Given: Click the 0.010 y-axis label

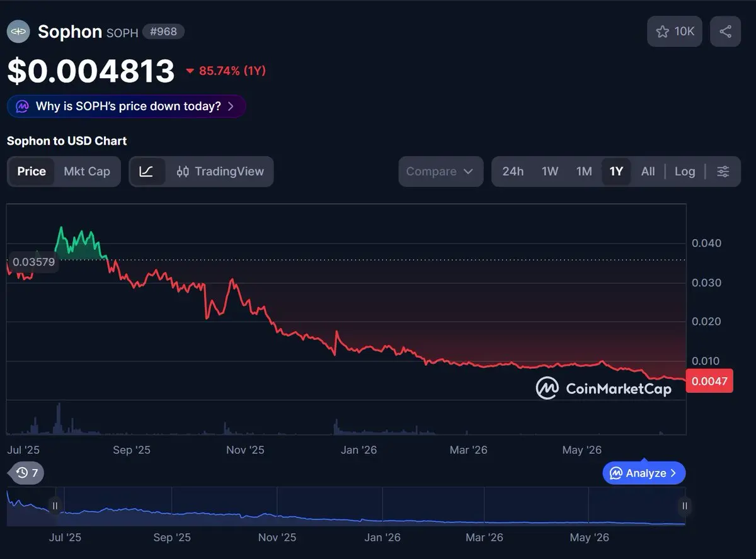Looking at the screenshot, I should 706,361.
